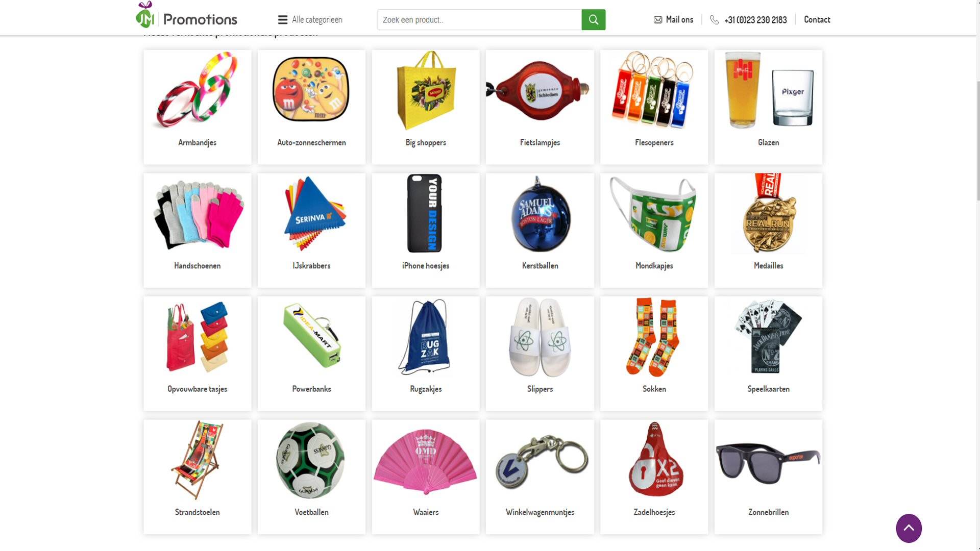The image size is (980, 551).
Task: Select the Flesopeners category tile
Action: [x=654, y=107]
